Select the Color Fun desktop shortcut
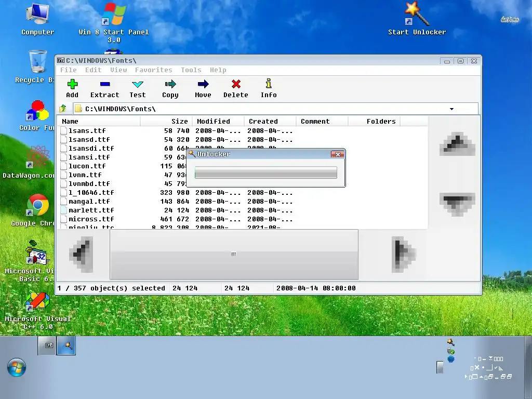 tap(37, 115)
